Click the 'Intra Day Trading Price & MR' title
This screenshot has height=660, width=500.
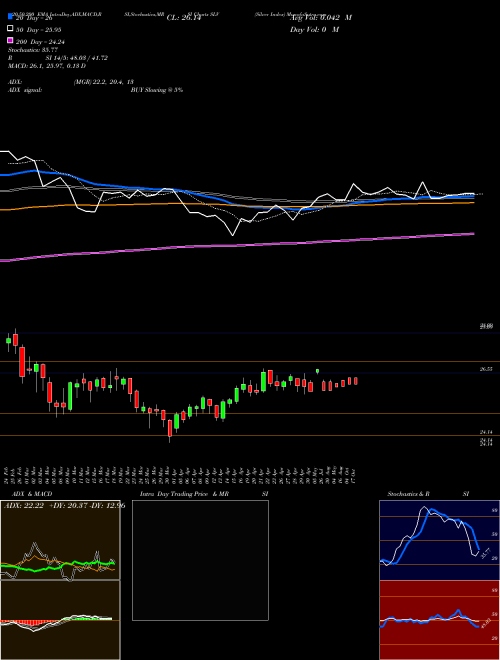pyautogui.click(x=184, y=494)
